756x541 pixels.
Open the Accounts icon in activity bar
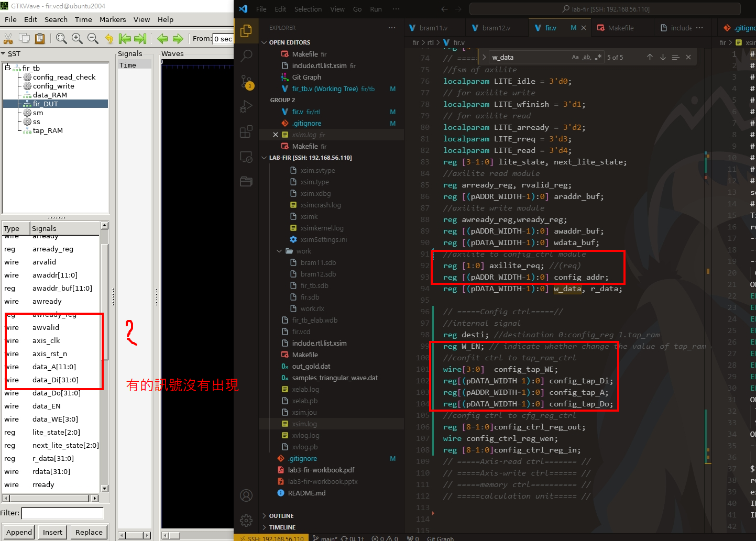tap(246, 495)
